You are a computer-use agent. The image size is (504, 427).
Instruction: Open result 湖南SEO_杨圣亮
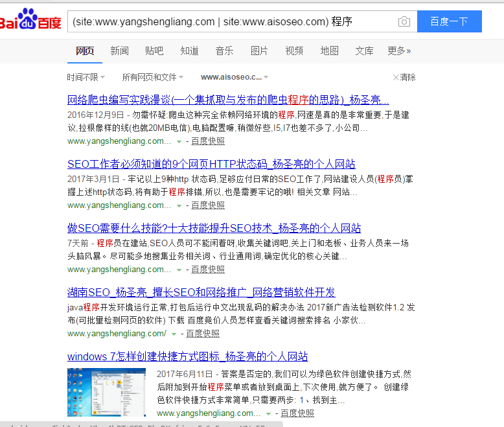click(201, 292)
